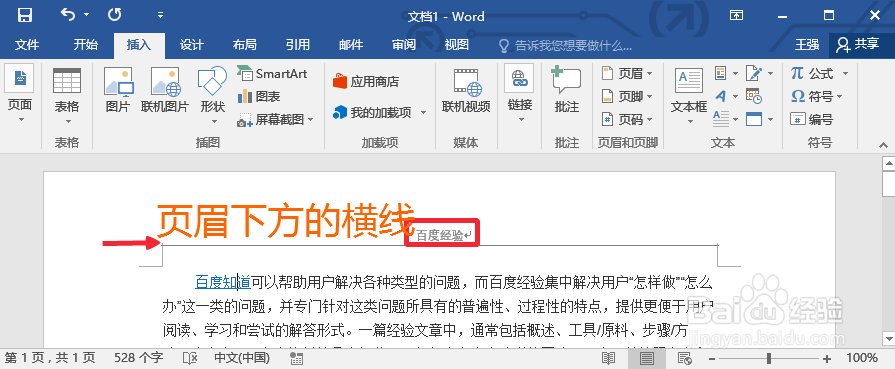
Task: Click the Save icon in title bar
Action: (x=25, y=15)
